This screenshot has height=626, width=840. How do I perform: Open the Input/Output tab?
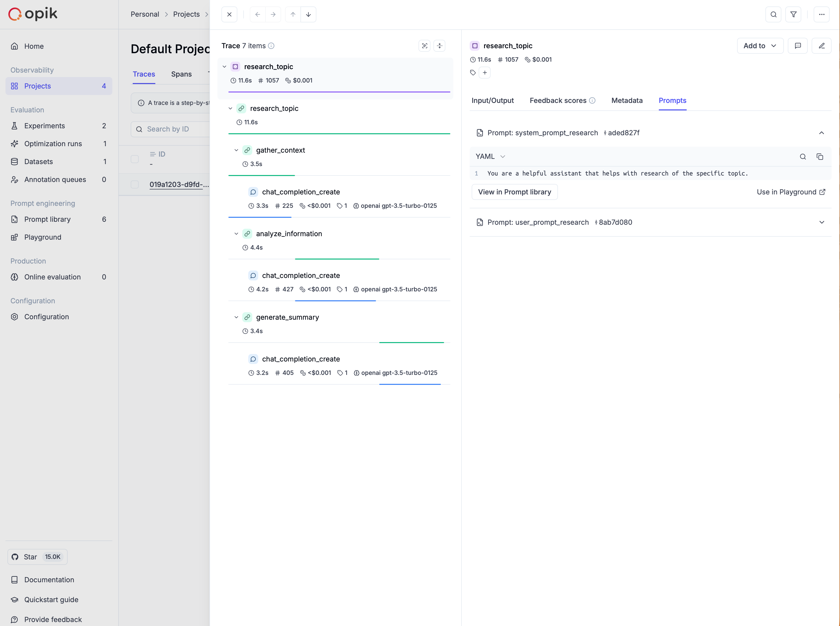[x=492, y=100]
